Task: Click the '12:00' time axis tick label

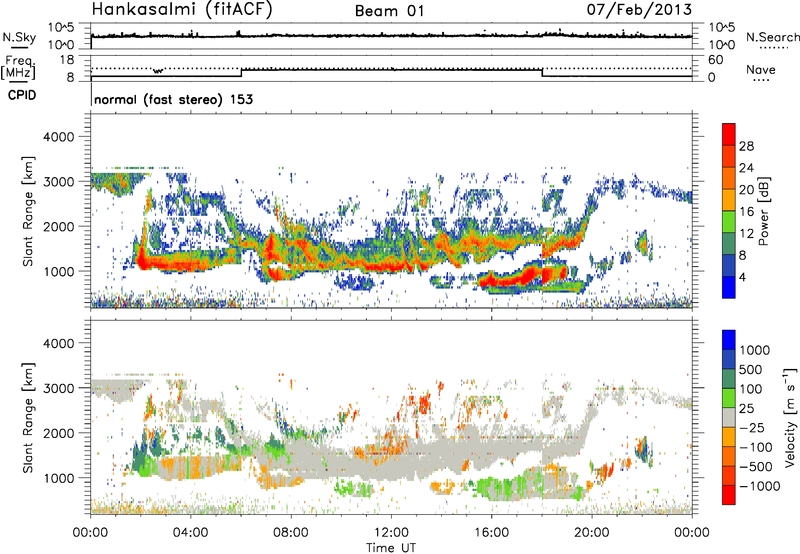Action: pos(391,533)
